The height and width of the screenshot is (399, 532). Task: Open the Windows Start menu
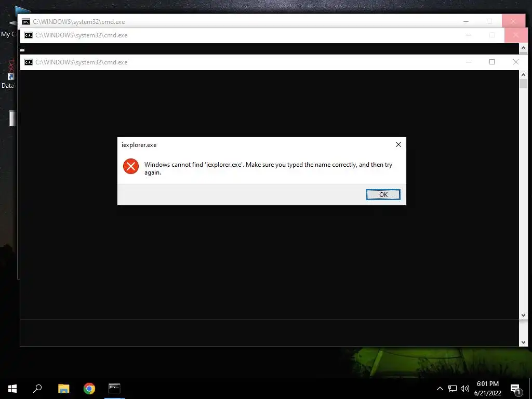click(x=12, y=389)
